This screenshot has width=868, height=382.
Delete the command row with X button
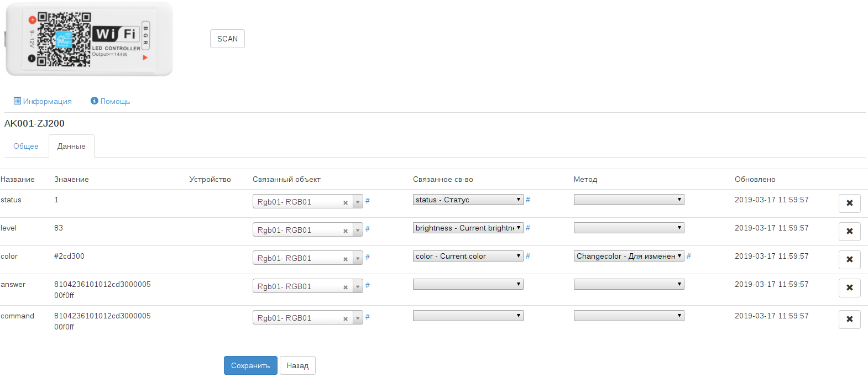pos(849,320)
